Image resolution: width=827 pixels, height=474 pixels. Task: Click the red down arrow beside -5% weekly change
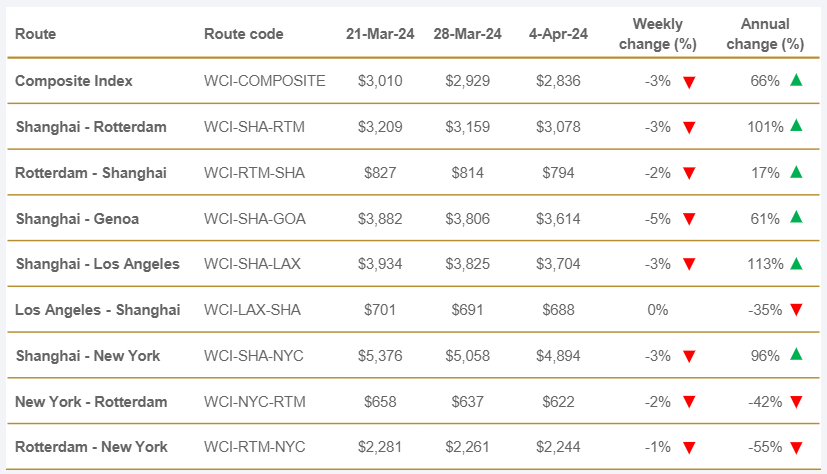pos(689,219)
